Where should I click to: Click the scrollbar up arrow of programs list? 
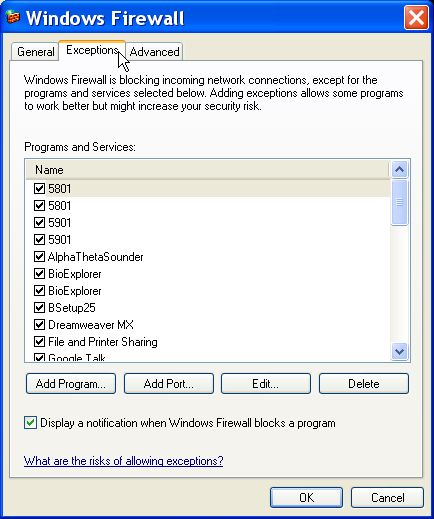[x=399, y=170]
